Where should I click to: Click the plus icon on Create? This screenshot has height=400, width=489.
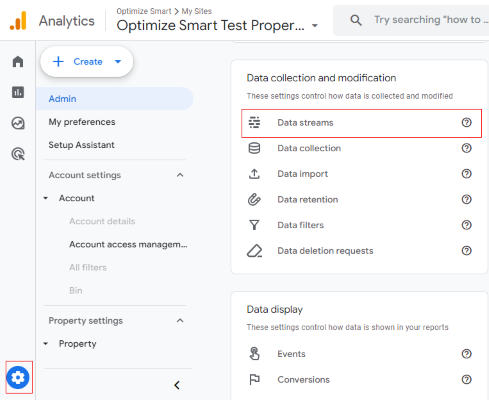(x=58, y=62)
